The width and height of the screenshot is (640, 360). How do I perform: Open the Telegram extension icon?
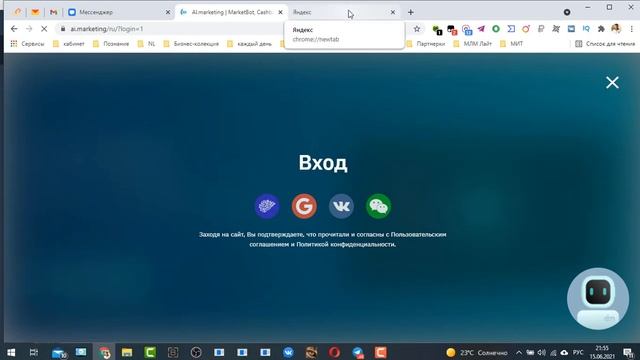(481, 29)
